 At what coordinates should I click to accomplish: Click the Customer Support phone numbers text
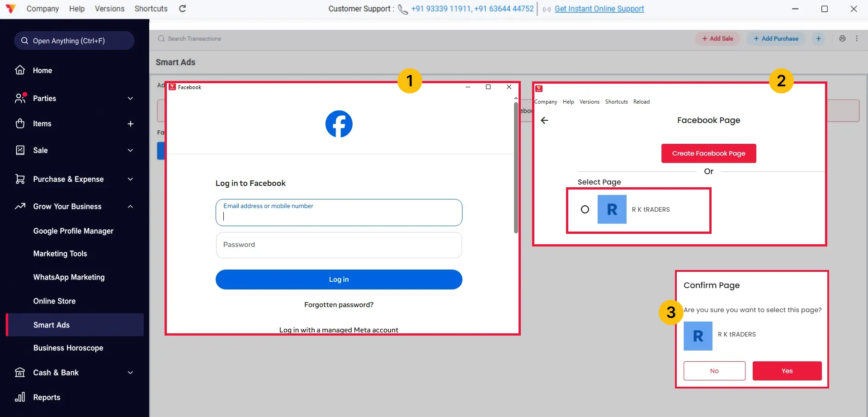coord(472,9)
